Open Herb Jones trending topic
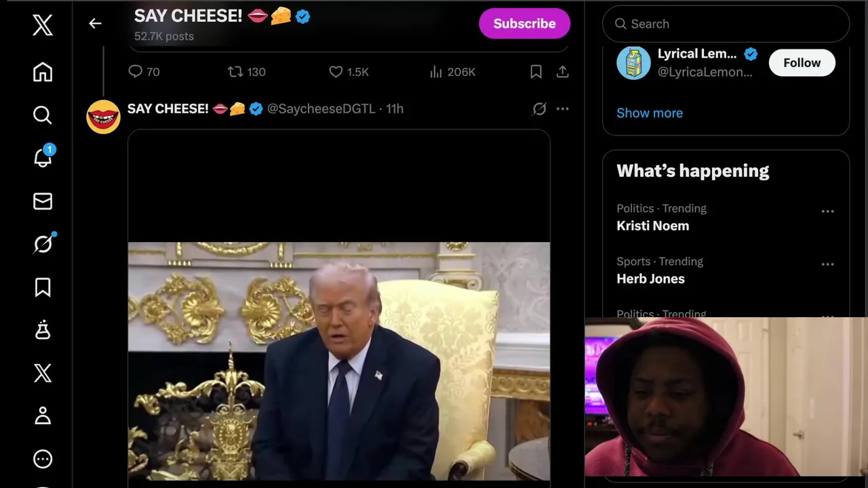The height and width of the screenshot is (488, 868). tap(650, 279)
